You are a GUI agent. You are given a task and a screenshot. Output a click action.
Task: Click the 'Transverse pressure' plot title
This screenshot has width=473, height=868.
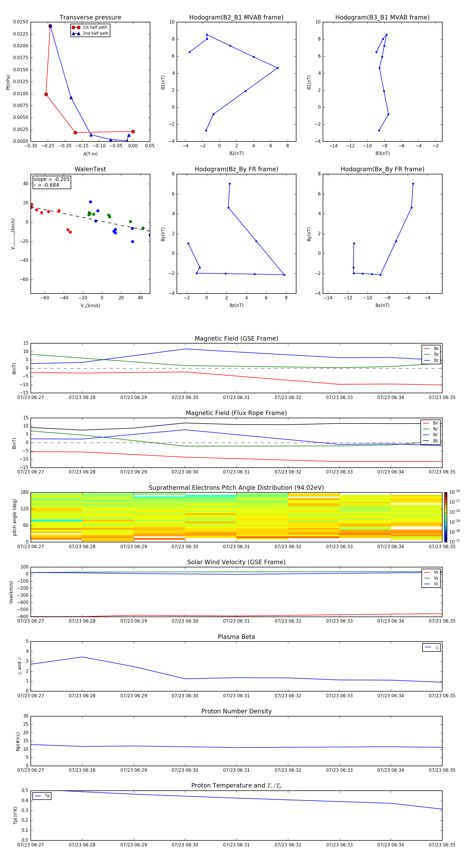[90, 18]
